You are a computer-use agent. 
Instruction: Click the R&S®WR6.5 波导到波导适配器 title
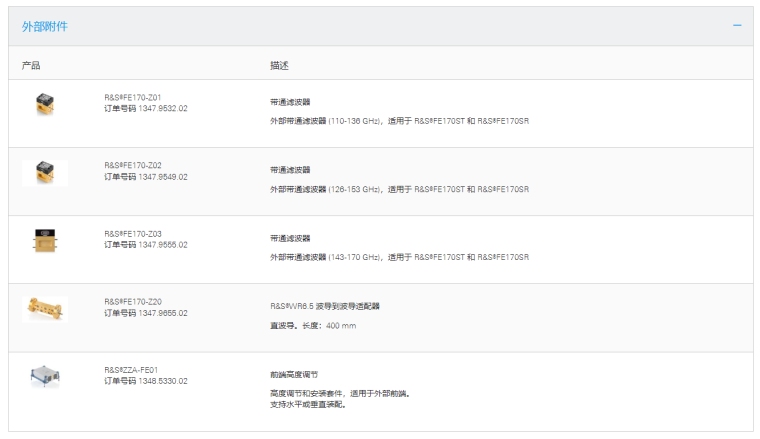pos(326,306)
